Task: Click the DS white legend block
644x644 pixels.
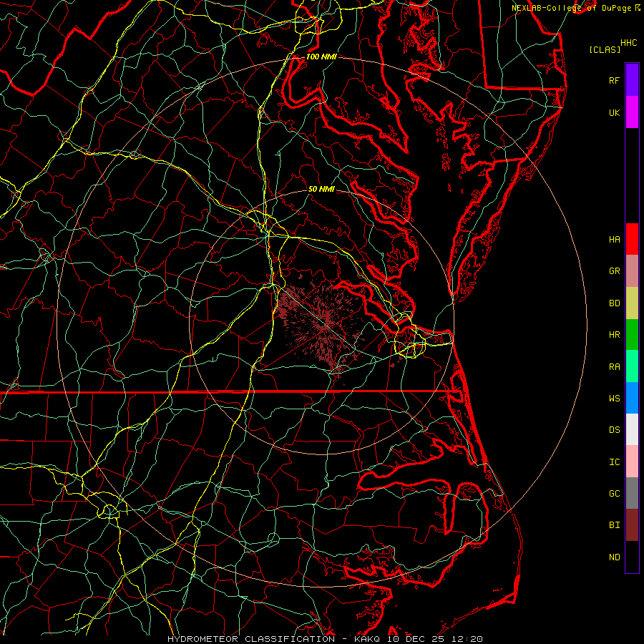Action: [632, 429]
